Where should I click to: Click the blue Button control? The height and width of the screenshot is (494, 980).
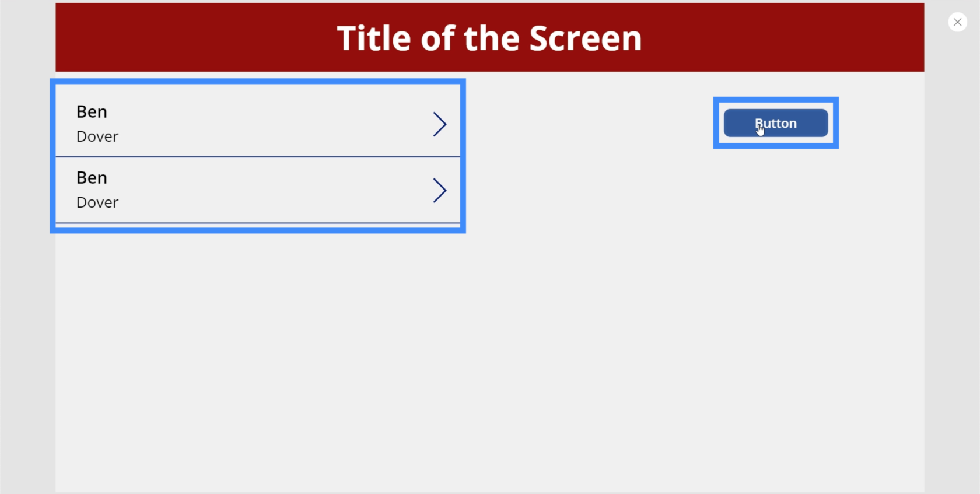(776, 123)
